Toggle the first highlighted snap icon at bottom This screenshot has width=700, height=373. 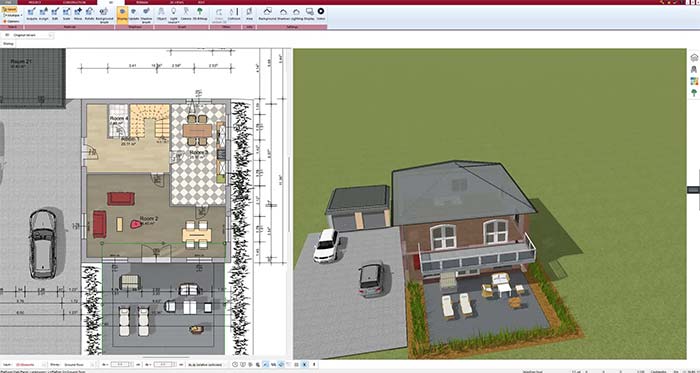point(265,365)
